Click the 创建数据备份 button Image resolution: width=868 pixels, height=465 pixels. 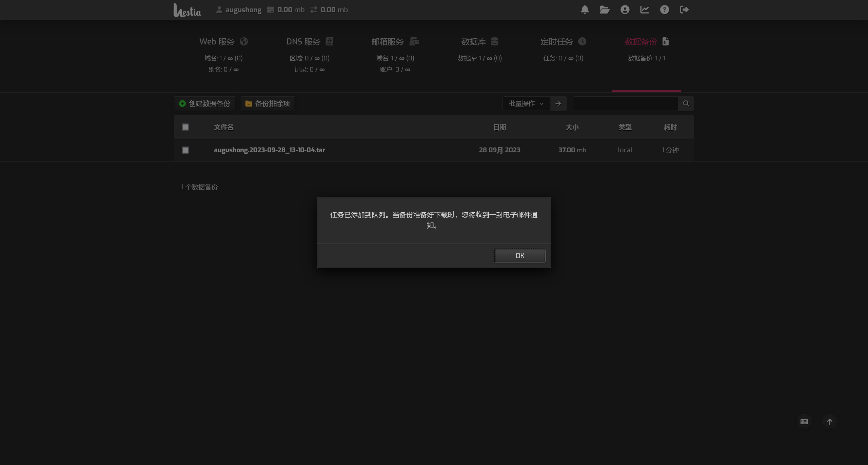point(204,104)
